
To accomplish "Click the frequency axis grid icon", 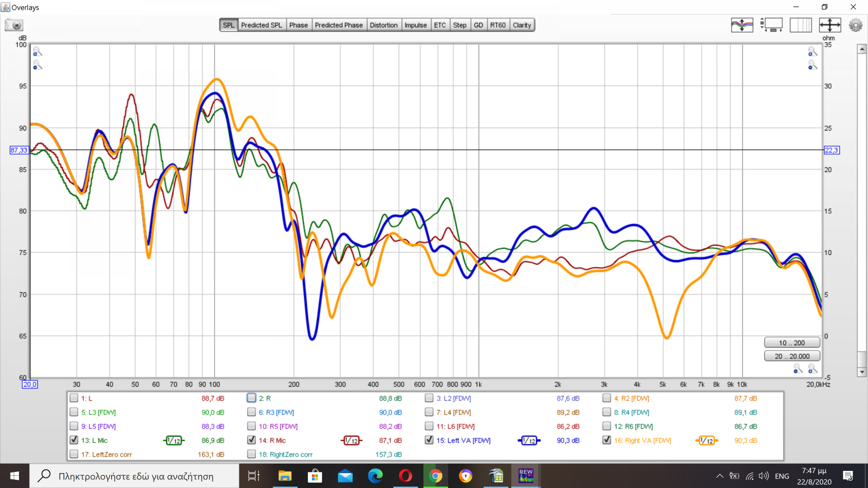I will pos(801,25).
